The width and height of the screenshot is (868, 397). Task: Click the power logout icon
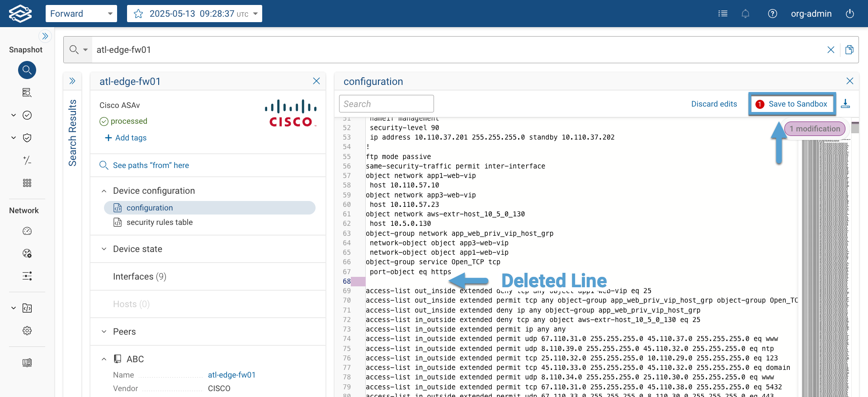850,14
